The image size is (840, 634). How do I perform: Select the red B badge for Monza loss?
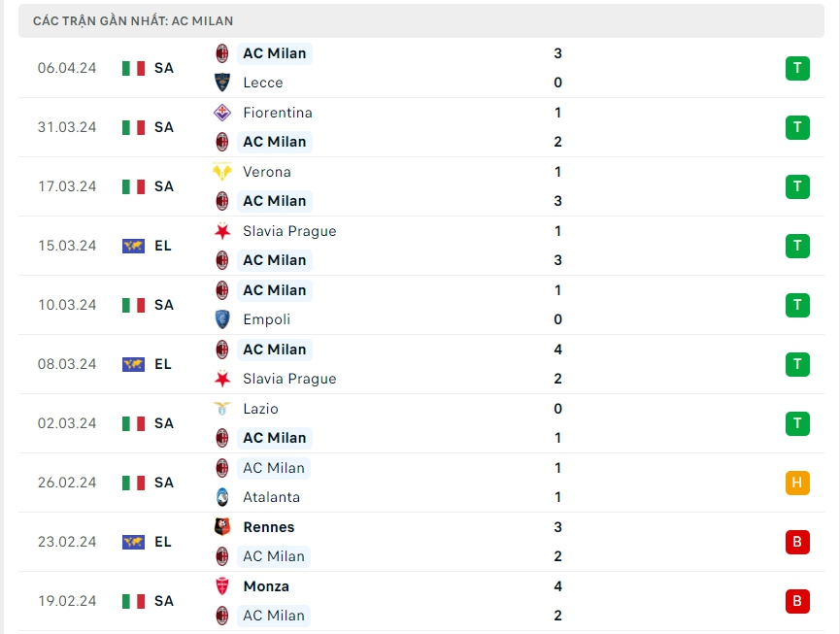pyautogui.click(x=797, y=601)
